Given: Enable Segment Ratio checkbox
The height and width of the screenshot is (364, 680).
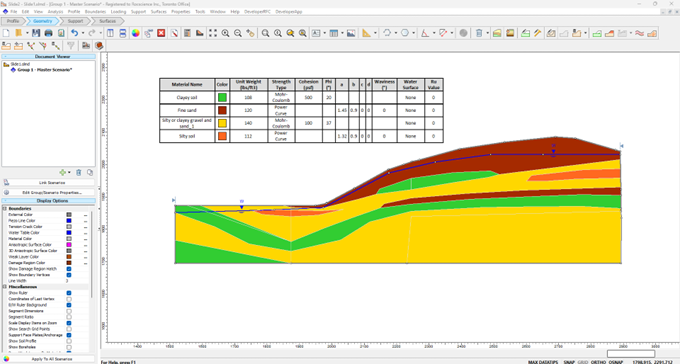Looking at the screenshot, I should (x=69, y=317).
